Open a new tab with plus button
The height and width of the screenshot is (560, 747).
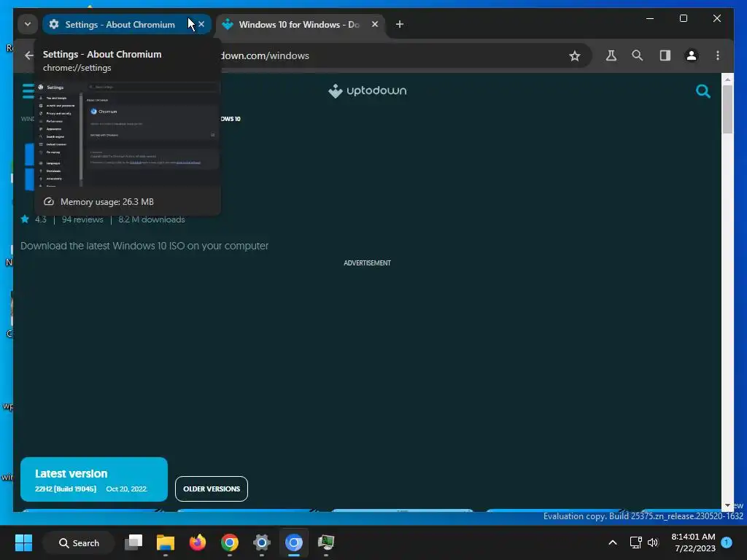click(x=400, y=24)
